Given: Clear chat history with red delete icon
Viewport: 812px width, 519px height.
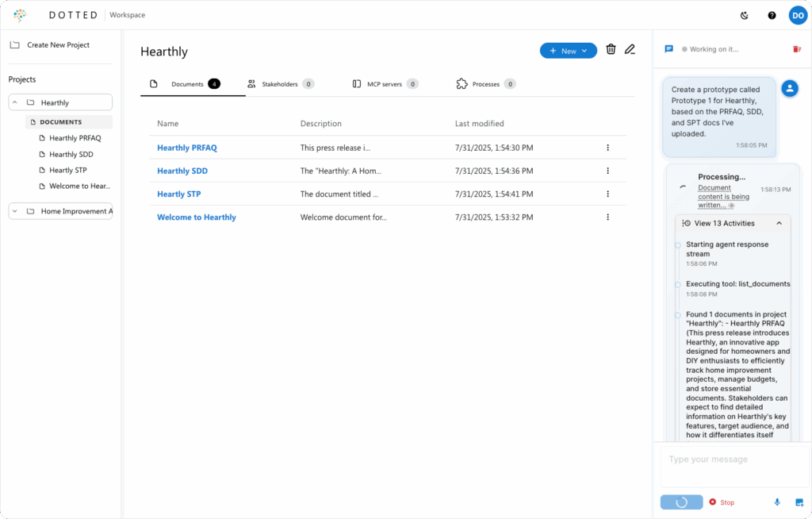Looking at the screenshot, I should click(x=797, y=49).
